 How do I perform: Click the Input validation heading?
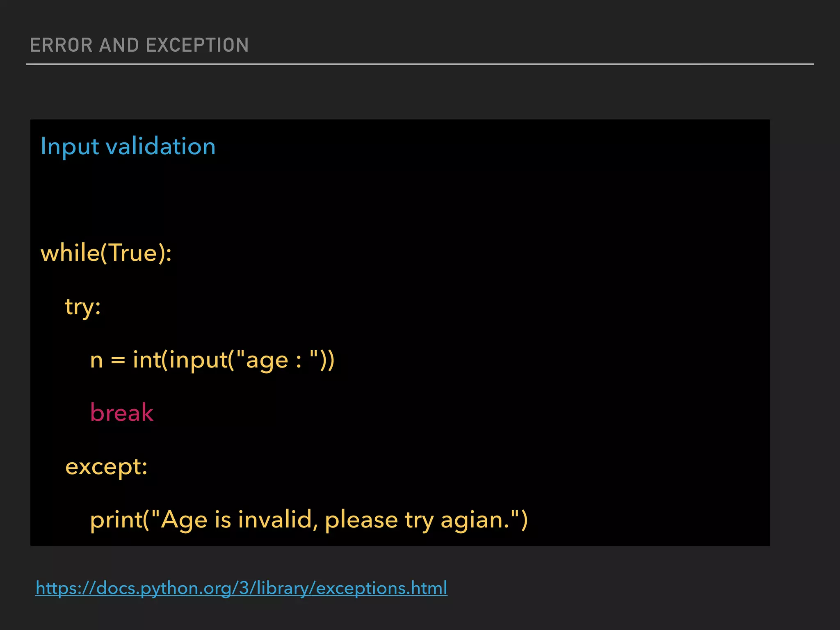click(128, 146)
